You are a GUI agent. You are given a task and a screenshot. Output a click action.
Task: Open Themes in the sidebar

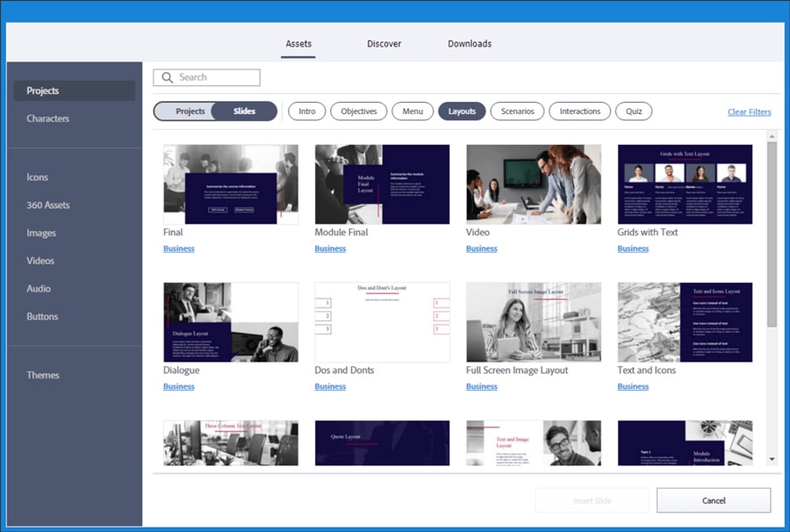(x=43, y=375)
